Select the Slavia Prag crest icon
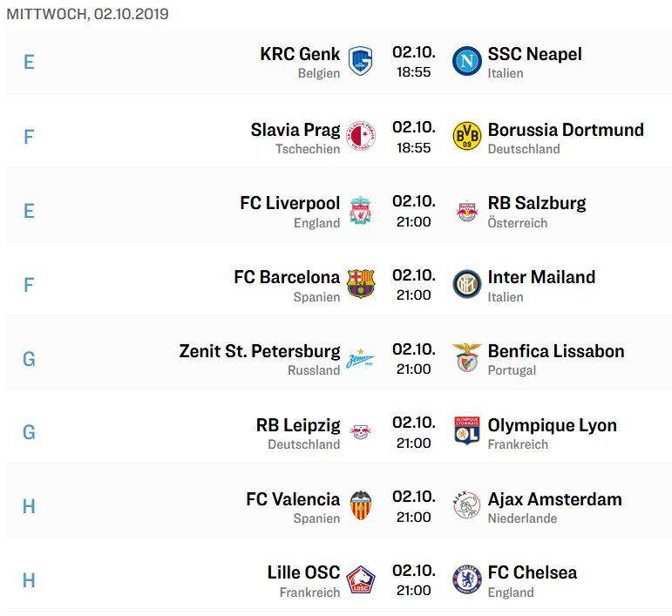 coord(361,136)
